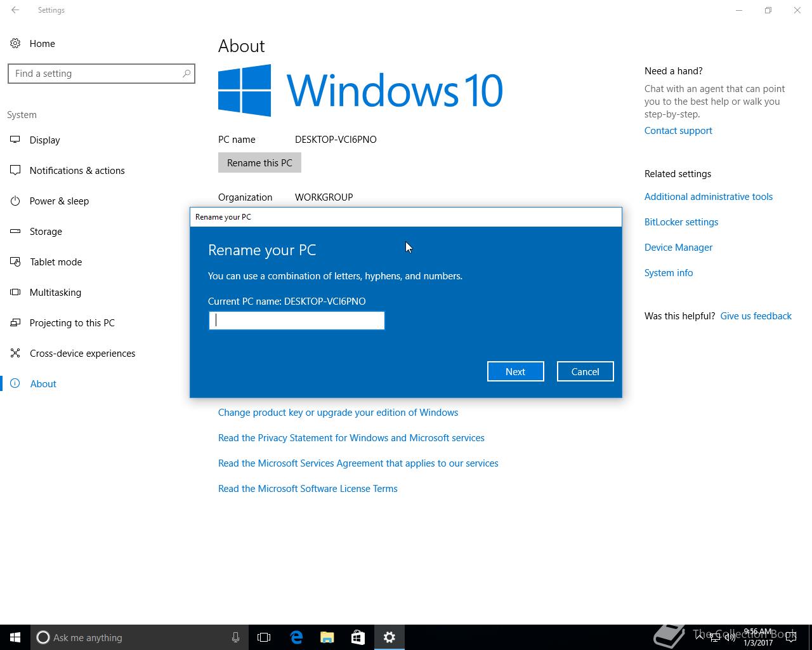Click the Settings gear taskbar icon
Viewport: 812px width, 650px height.
(x=390, y=637)
